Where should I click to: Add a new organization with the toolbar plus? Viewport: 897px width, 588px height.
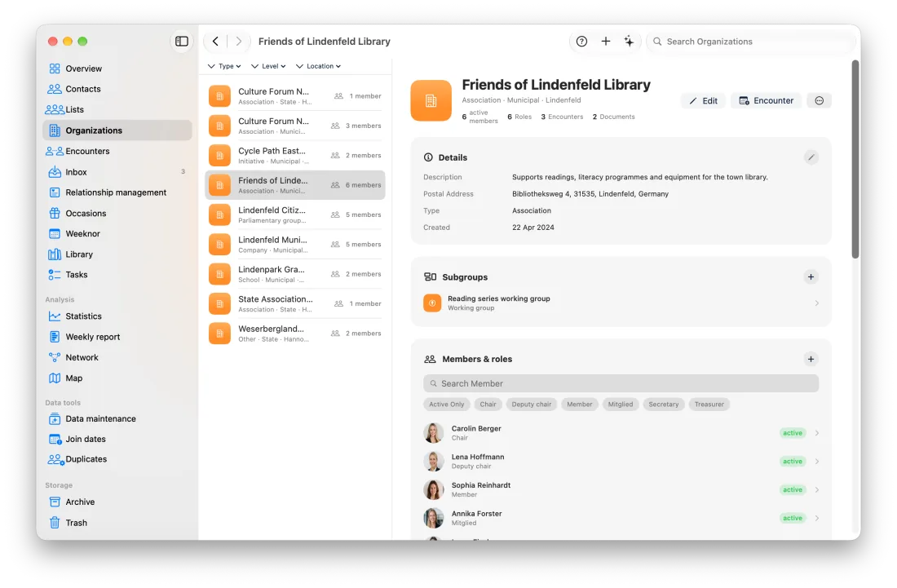pyautogui.click(x=605, y=41)
